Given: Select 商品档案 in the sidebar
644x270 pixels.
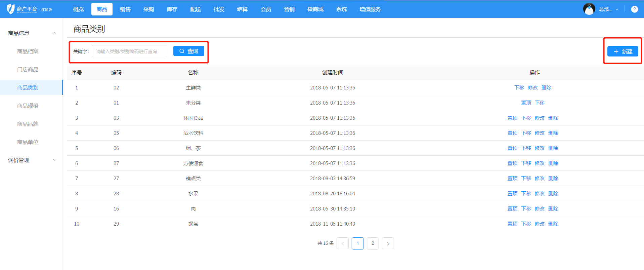Looking at the screenshot, I should (28, 51).
